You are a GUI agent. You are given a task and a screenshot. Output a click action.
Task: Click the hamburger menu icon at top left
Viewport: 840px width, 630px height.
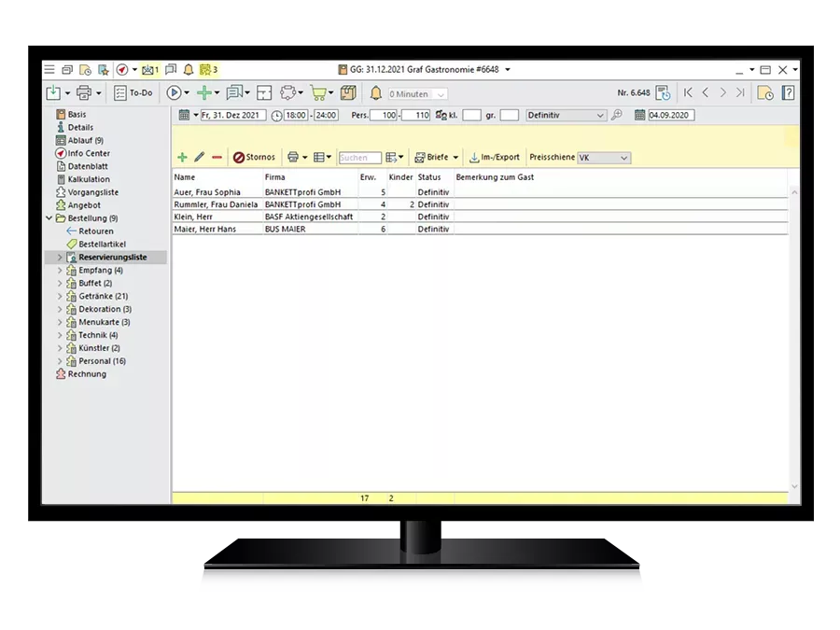[x=49, y=69]
